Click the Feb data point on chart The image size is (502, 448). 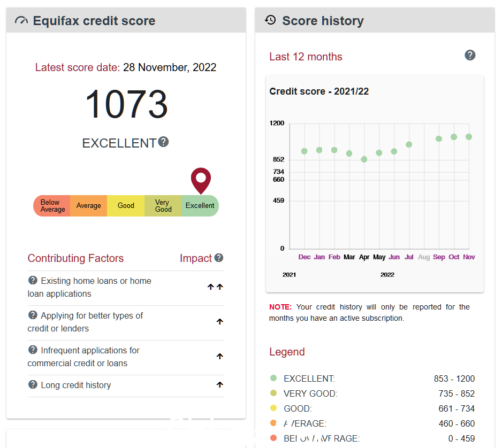tap(334, 150)
